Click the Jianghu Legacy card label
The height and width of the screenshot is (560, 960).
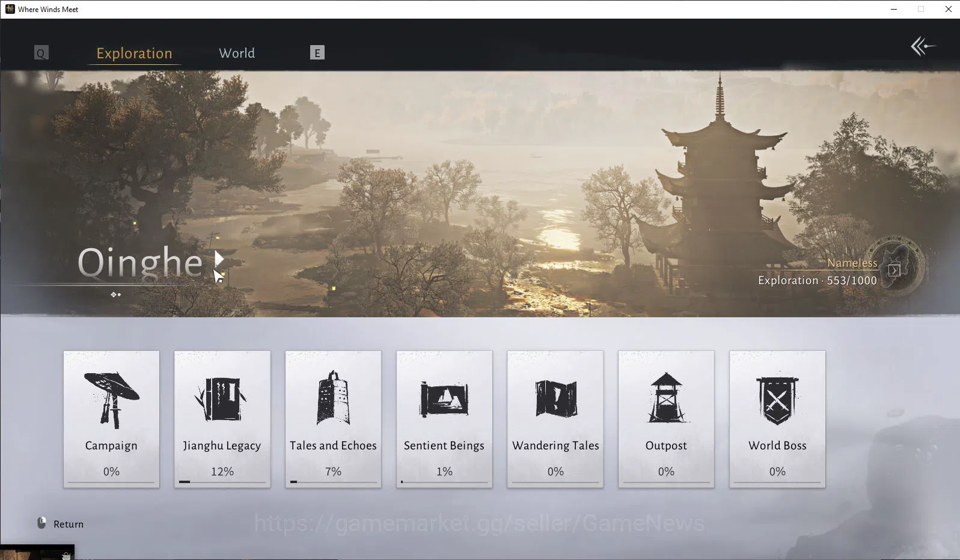(x=222, y=446)
